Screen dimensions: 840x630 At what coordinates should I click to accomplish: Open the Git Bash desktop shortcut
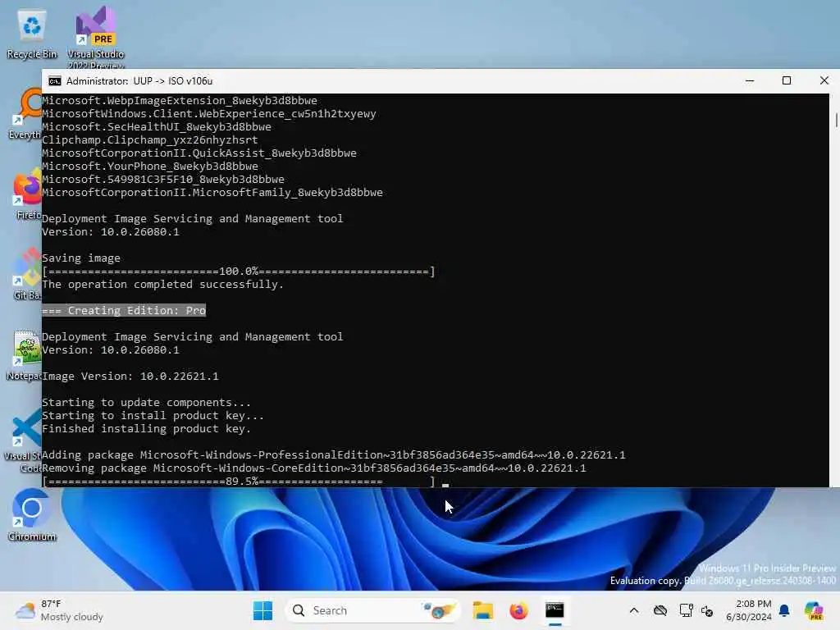click(27, 276)
